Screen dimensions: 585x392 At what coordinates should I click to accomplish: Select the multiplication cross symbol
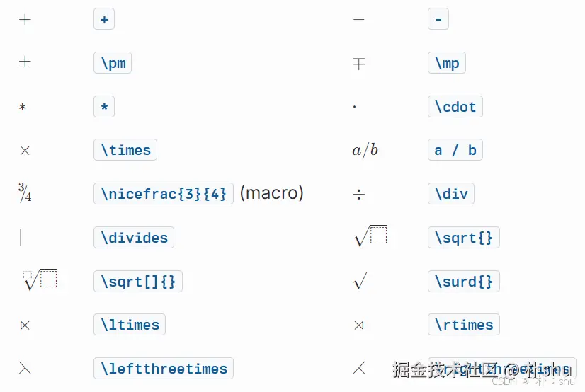tap(25, 151)
